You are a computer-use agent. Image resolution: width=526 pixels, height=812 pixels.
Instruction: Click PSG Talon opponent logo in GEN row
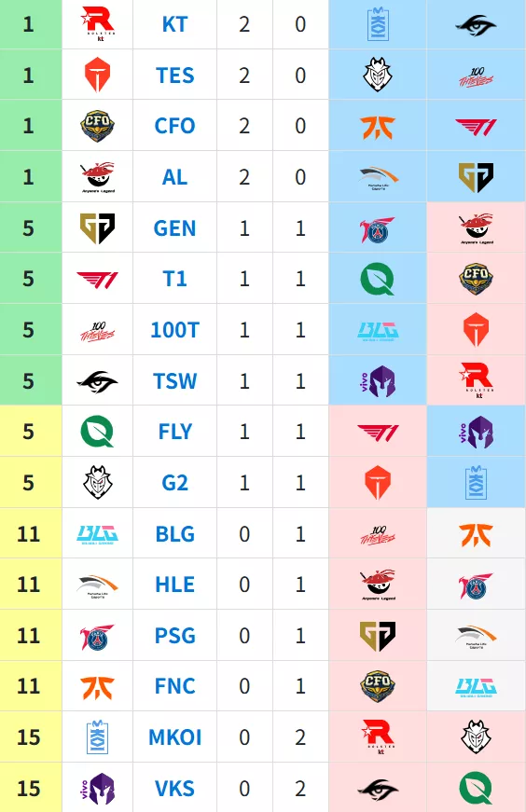coord(378,229)
